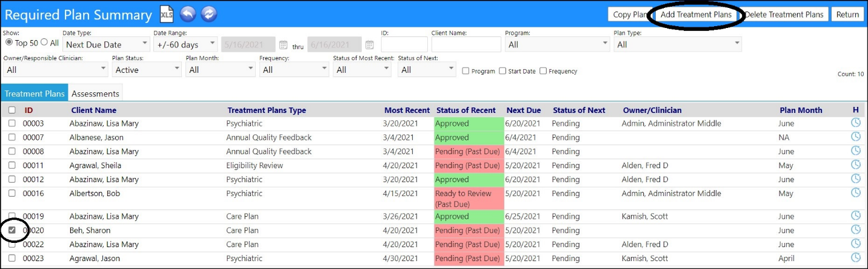Open the Date Range +/-60 days dropdown
868x269 pixels.
point(185,44)
